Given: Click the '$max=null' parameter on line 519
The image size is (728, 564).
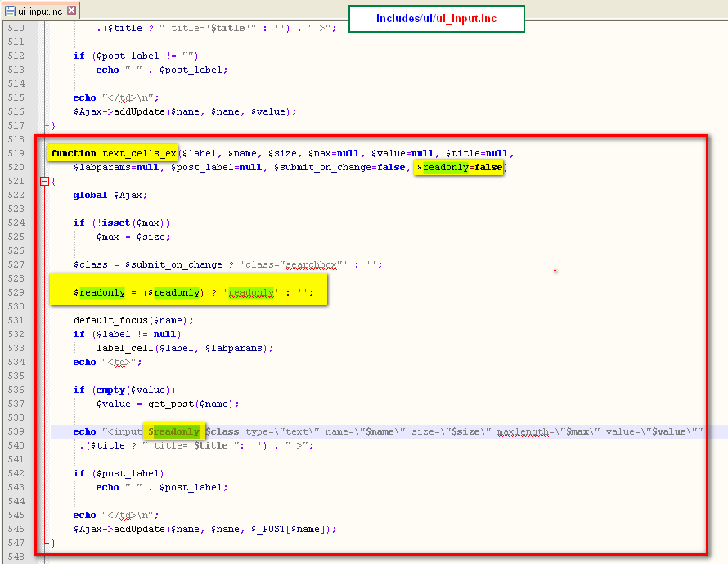Looking at the screenshot, I should (x=334, y=153).
